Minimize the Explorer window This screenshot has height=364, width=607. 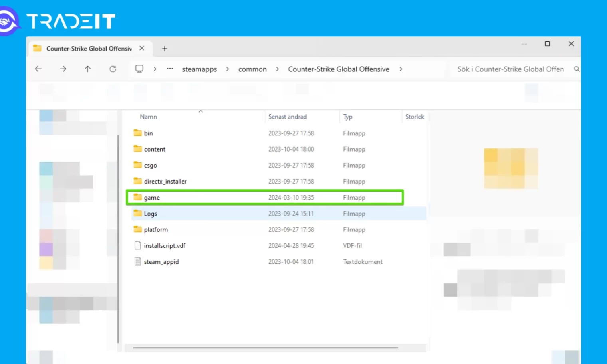pyautogui.click(x=524, y=44)
